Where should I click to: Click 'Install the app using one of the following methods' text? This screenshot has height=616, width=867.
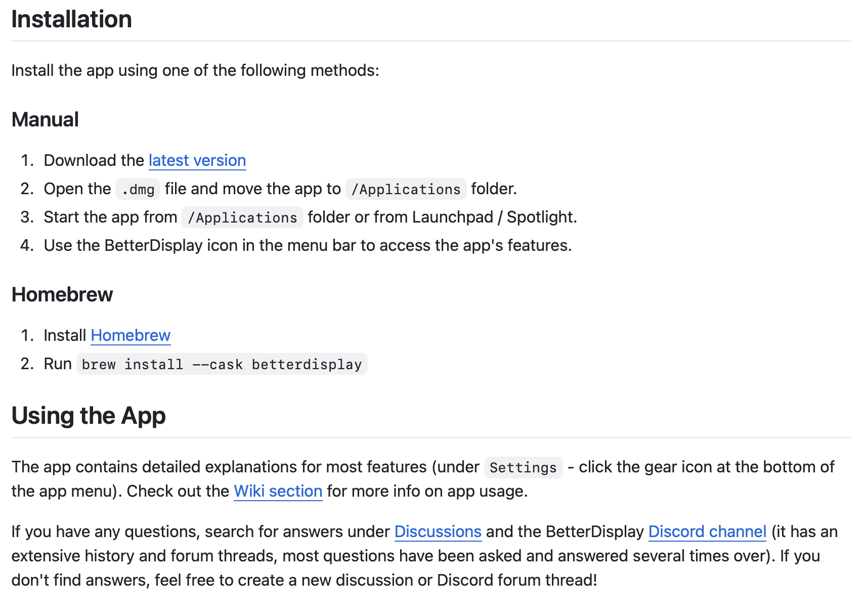(x=195, y=70)
